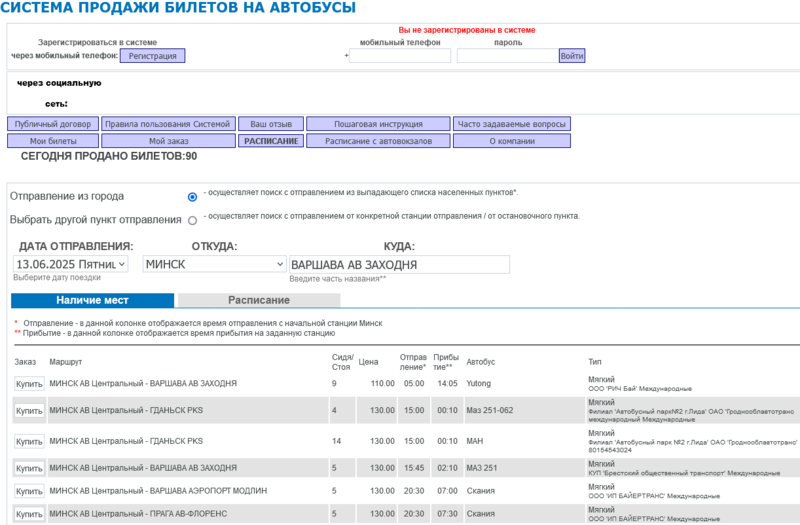Screen dimensions: 800x525
Task: Open 'Публичный договор' menu item
Action: [54, 124]
